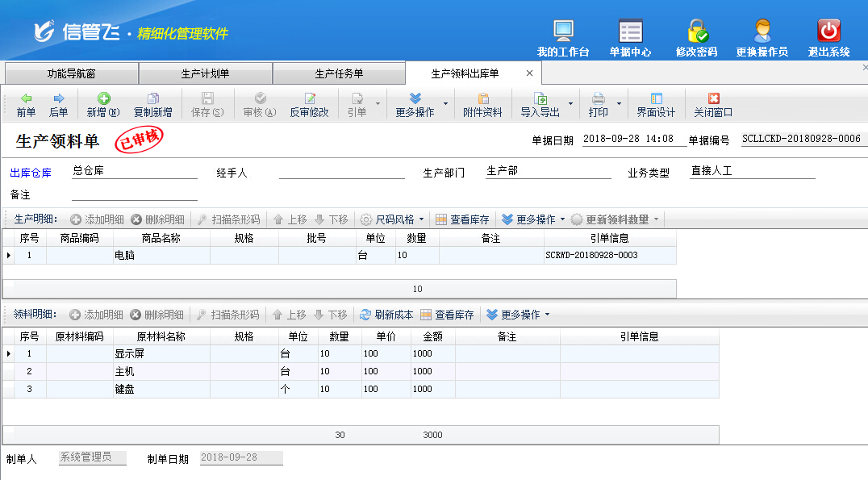Switch to 生产计划单 tab
The width and height of the screenshot is (868, 480).
[x=205, y=73]
